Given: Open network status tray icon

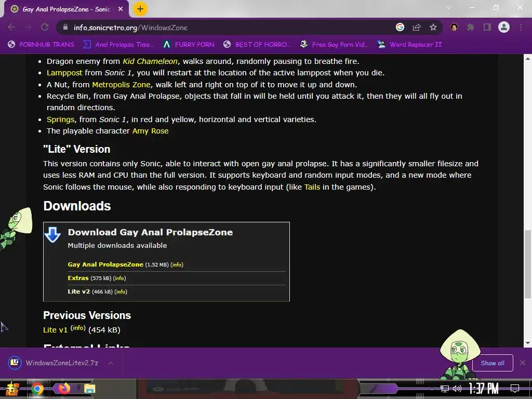Looking at the screenshot, I should pyautogui.click(x=445, y=389).
